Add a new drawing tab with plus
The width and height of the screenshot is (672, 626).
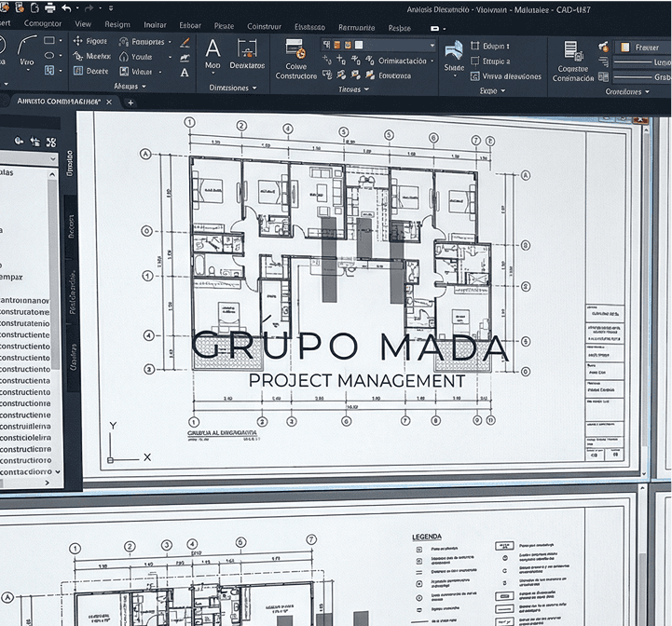pyautogui.click(x=130, y=102)
